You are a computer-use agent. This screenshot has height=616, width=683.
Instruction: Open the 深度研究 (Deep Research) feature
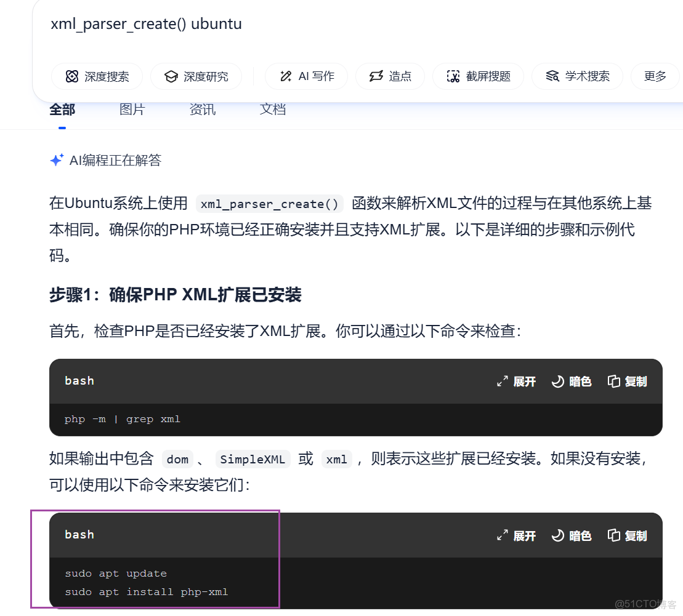pos(196,76)
